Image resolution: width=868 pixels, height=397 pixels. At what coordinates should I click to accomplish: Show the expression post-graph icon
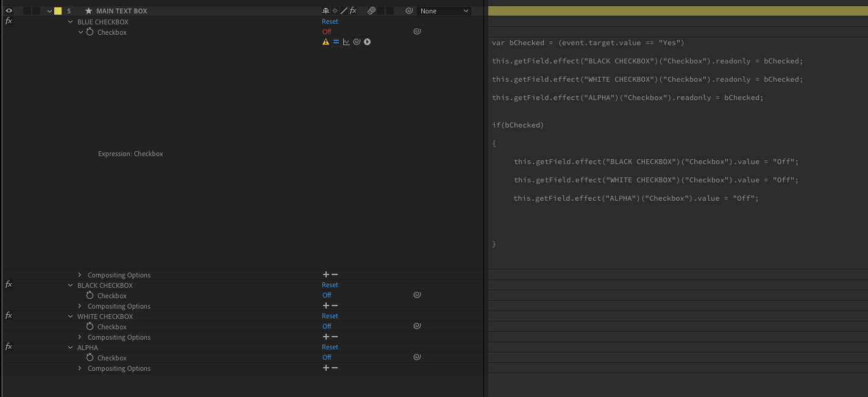click(x=346, y=42)
